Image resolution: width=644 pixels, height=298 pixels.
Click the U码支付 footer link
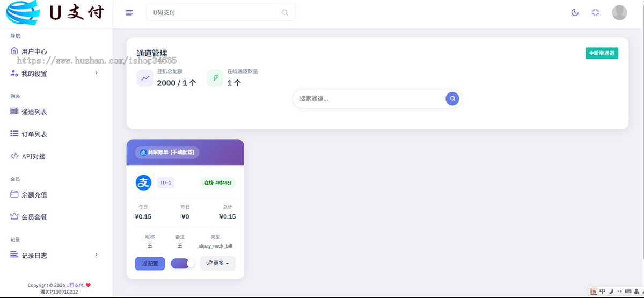point(75,285)
